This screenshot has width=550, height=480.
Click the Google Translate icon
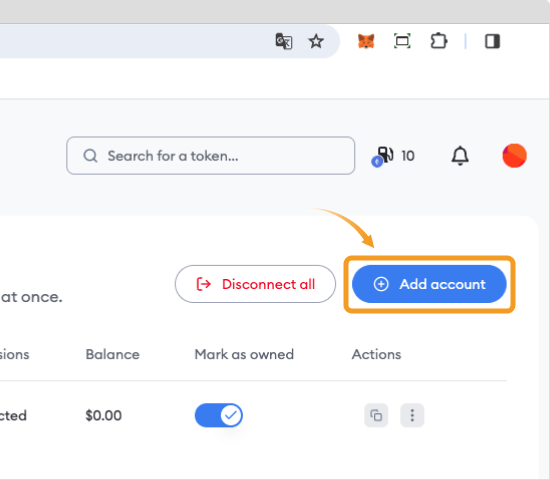[284, 41]
